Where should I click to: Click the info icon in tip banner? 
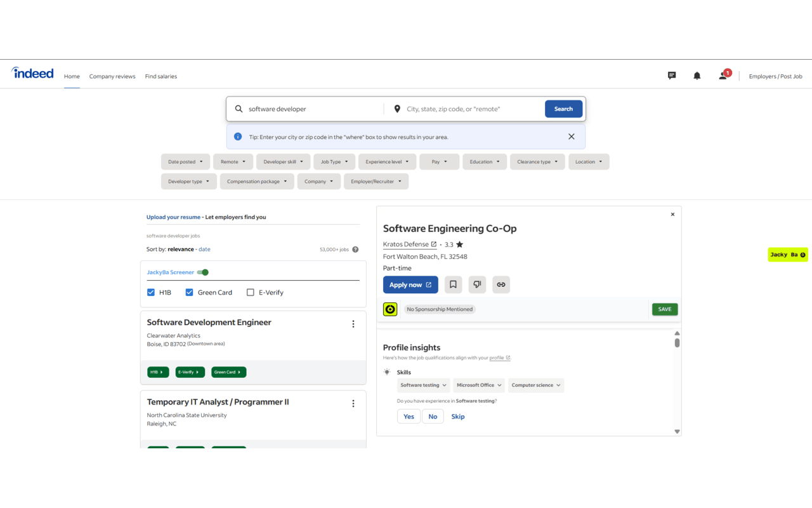(238, 137)
